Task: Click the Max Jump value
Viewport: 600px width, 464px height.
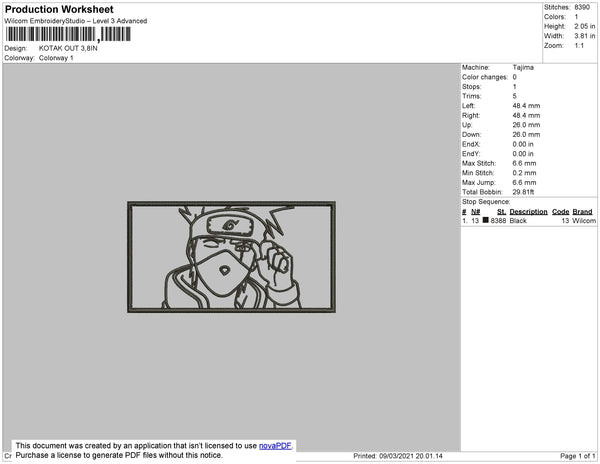Action: click(524, 182)
